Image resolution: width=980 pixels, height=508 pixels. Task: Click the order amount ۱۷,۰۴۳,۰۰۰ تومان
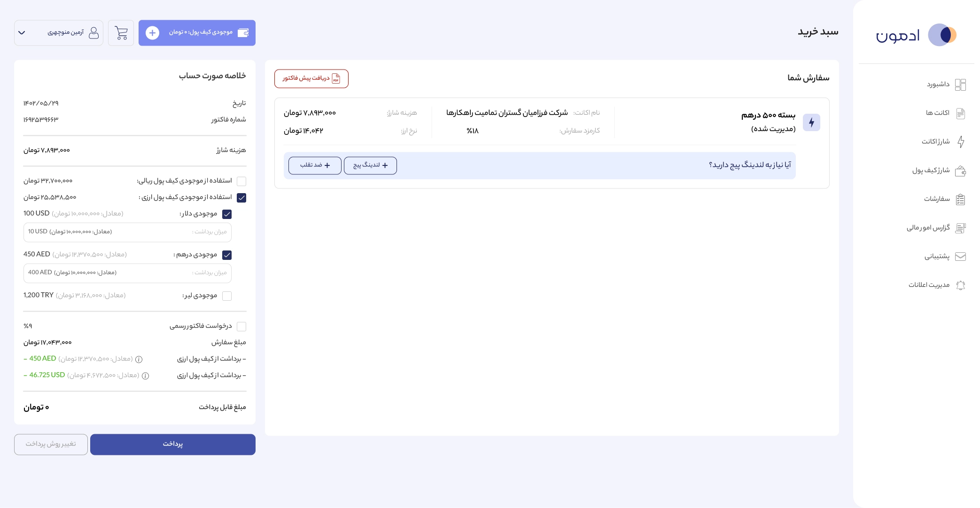click(x=47, y=343)
